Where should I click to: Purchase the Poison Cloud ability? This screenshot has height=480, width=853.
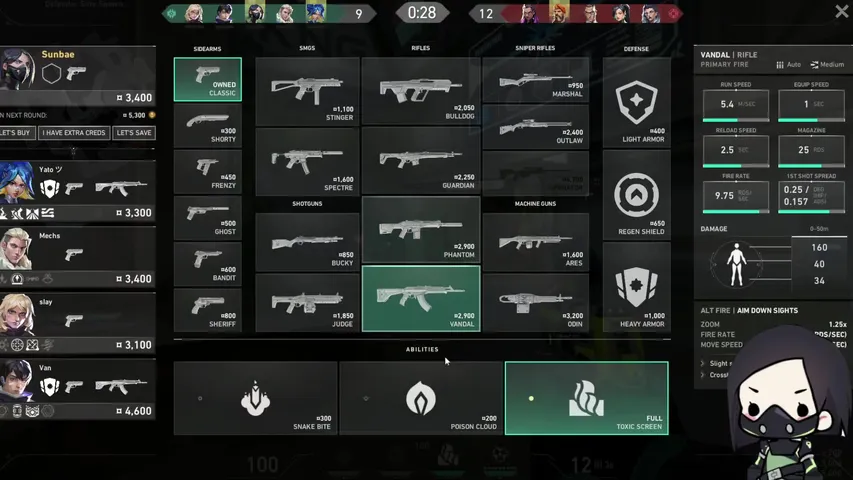point(421,398)
